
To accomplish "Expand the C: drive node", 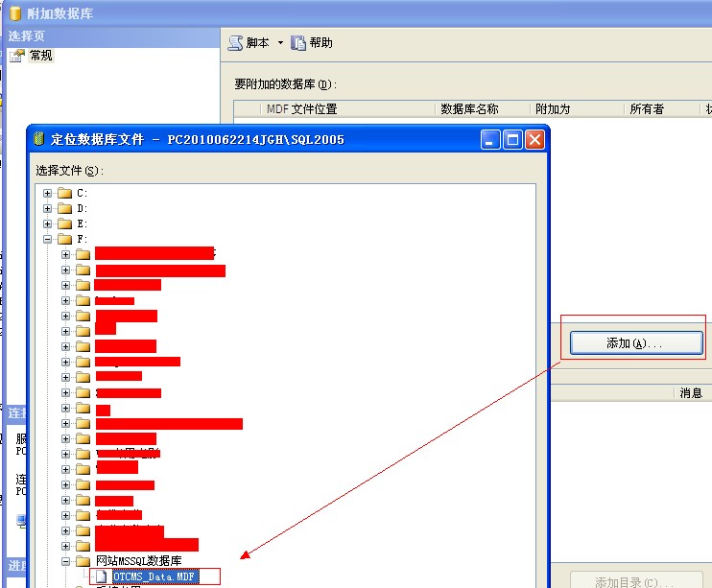I will (x=47, y=193).
